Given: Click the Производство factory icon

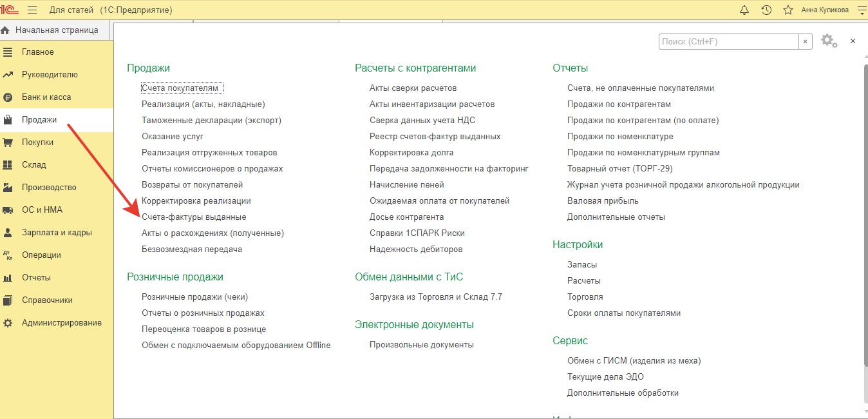Looking at the screenshot, I should (x=8, y=188).
